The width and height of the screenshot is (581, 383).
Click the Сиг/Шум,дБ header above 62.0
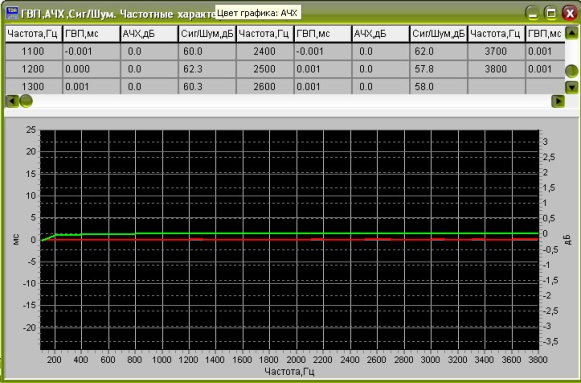click(x=438, y=34)
